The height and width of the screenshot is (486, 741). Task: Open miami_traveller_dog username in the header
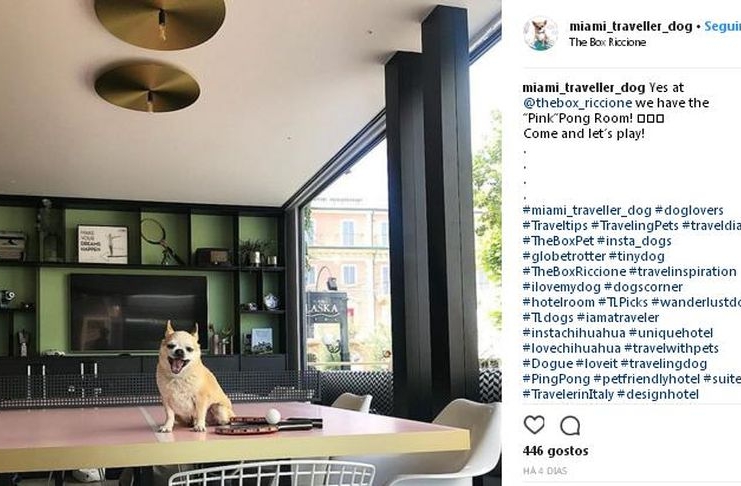pos(631,26)
